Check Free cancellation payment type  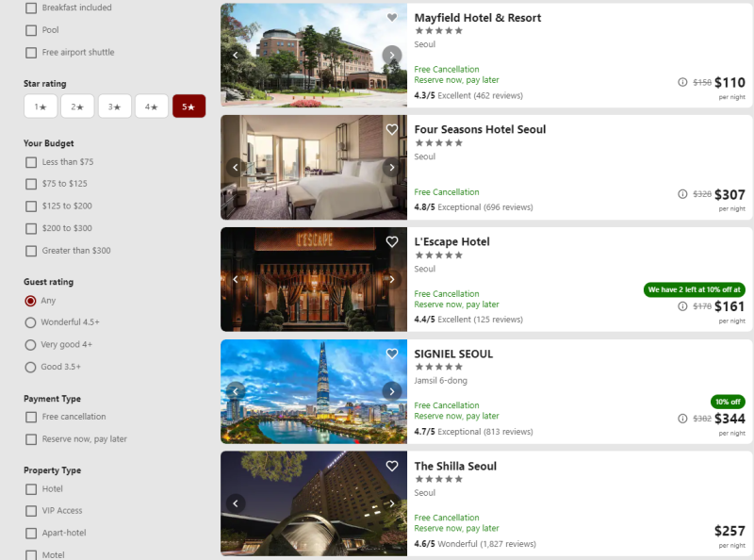coord(31,417)
